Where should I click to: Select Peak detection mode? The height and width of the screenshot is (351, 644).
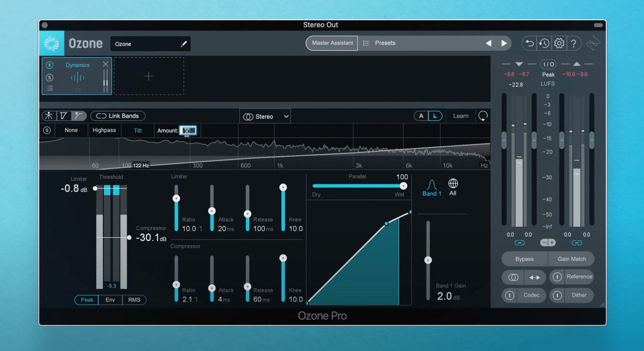(x=87, y=300)
